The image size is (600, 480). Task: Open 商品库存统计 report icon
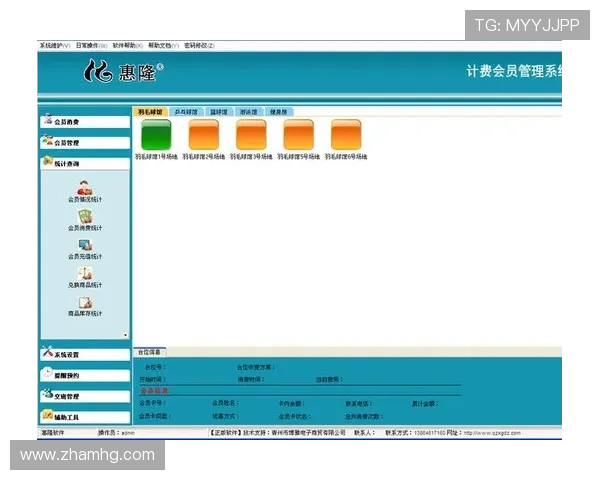[85, 306]
